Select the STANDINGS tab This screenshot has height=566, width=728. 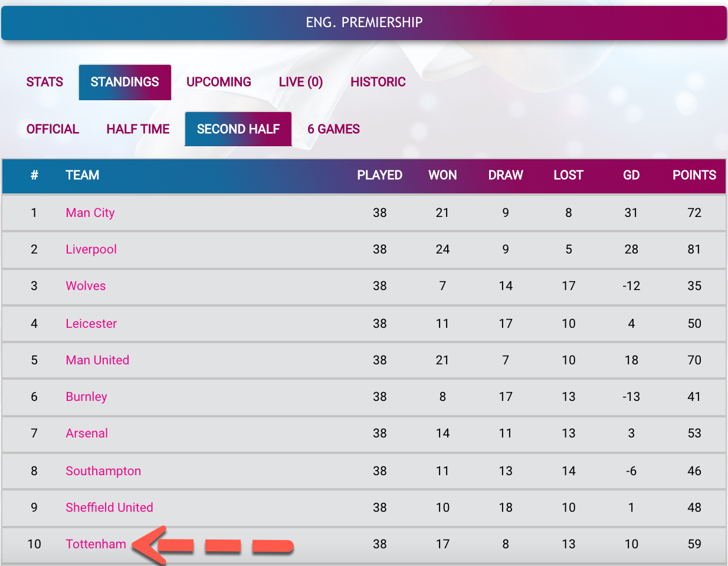[125, 82]
